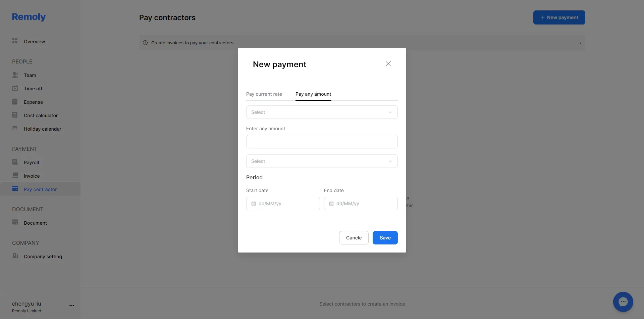Open the End date picker field
The image size is (644, 319).
click(x=361, y=203)
